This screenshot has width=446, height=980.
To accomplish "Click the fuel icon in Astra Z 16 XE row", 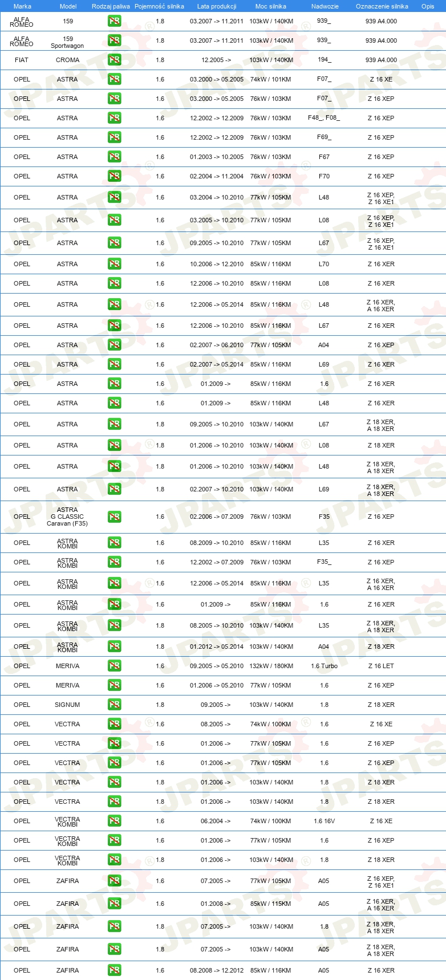I will [114, 79].
